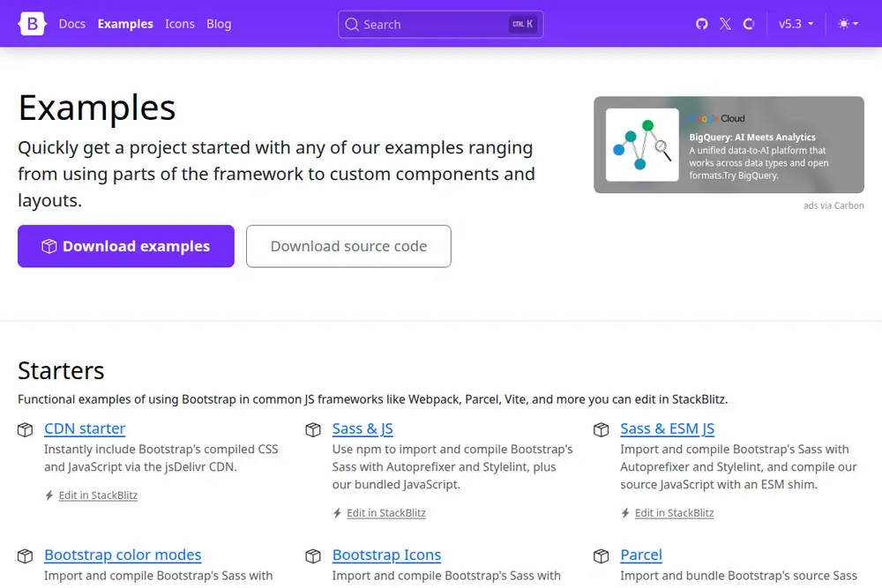This screenshot has width=882, height=588.
Task: Click the box icon beside CDN starter
Action: point(26,429)
